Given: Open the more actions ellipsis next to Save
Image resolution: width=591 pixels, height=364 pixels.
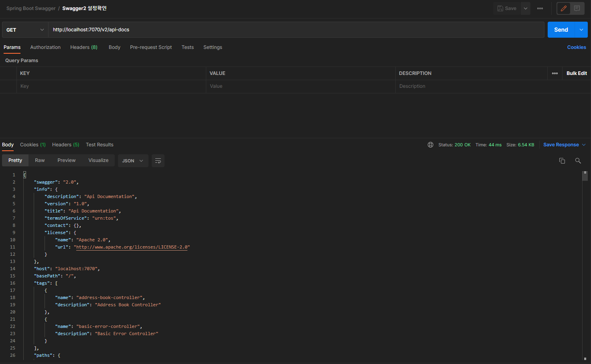Looking at the screenshot, I should click(540, 8).
